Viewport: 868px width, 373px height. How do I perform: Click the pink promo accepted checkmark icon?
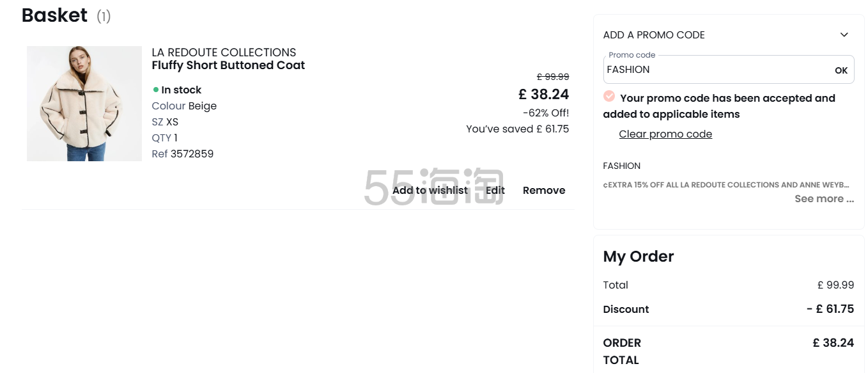click(609, 97)
